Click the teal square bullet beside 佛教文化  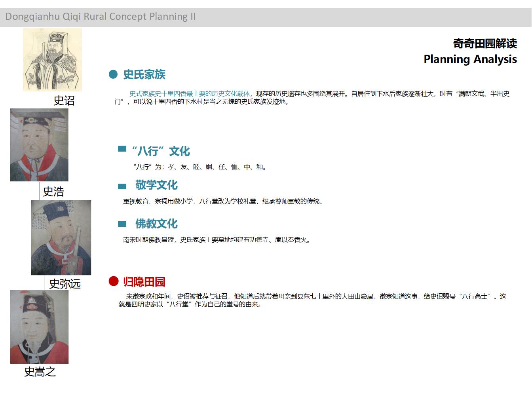[x=122, y=224]
